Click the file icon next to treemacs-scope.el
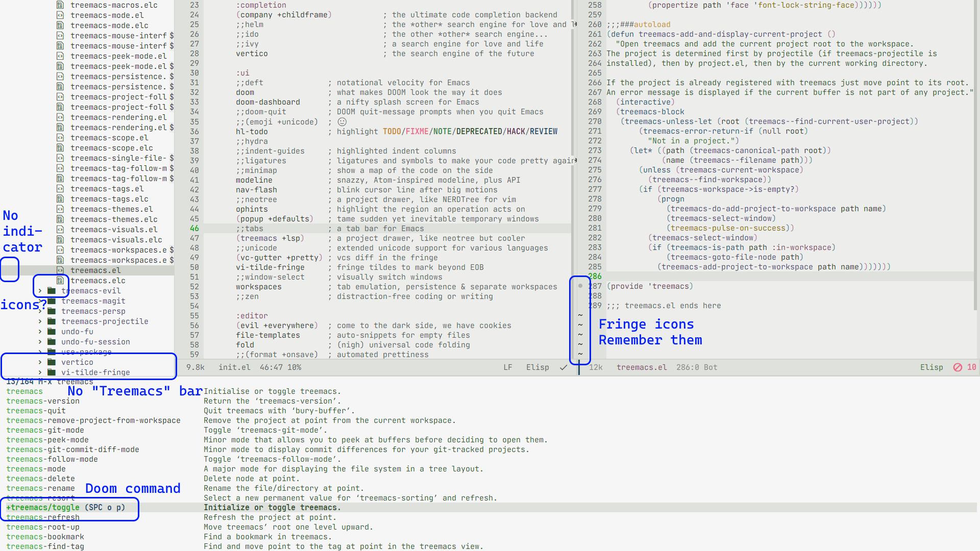 click(x=60, y=138)
